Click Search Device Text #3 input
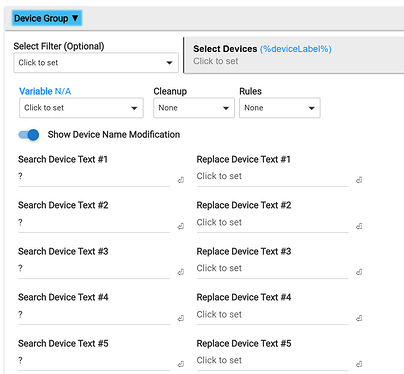 pyautogui.click(x=94, y=269)
